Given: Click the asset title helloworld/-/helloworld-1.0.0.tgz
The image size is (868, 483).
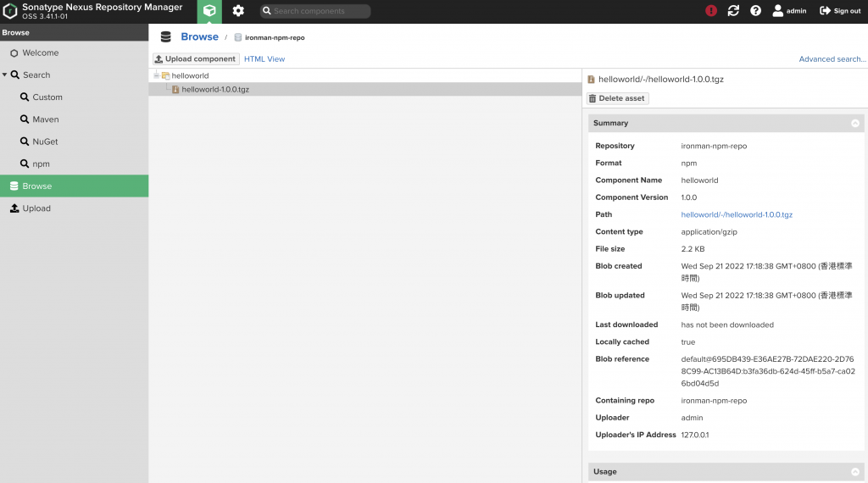Looking at the screenshot, I should [x=661, y=79].
